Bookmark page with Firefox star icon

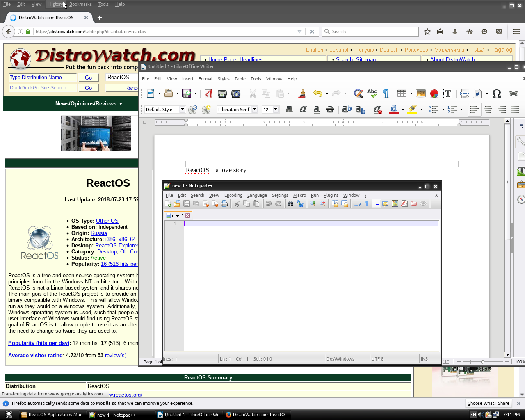tap(427, 32)
